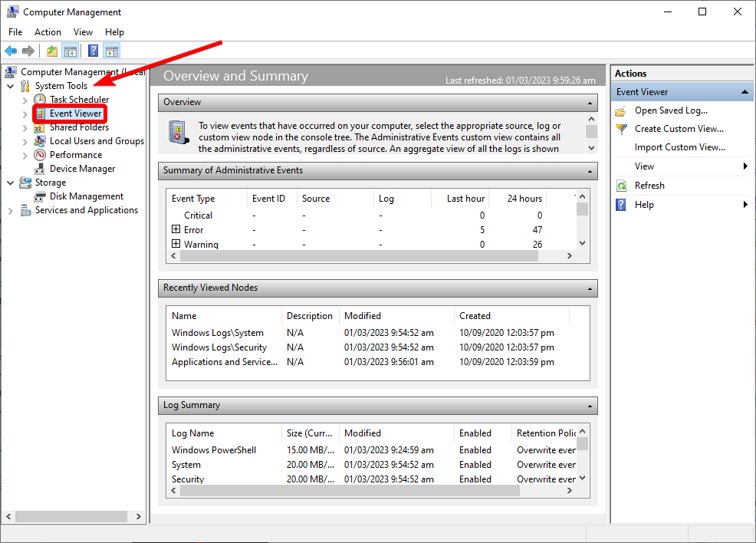Image resolution: width=756 pixels, height=543 pixels.
Task: Select Disk Management in the tree
Action: click(87, 196)
